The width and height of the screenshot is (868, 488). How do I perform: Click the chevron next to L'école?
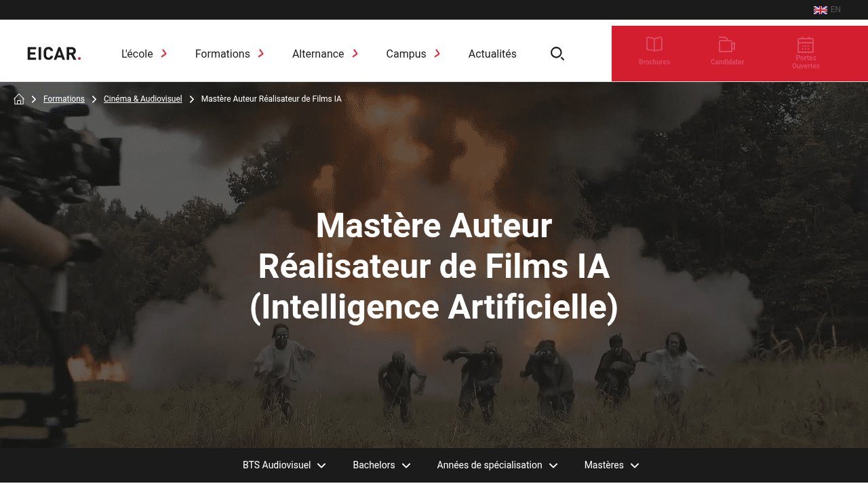tap(164, 54)
